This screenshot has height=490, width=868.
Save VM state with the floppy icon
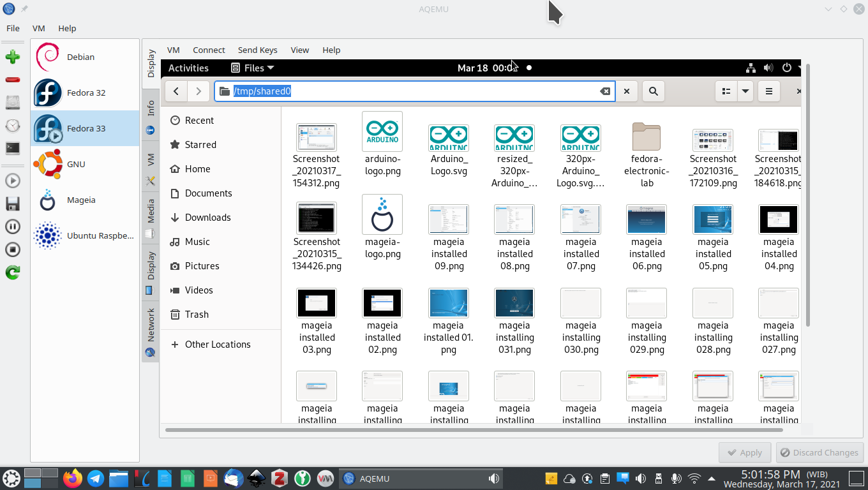pos(12,204)
